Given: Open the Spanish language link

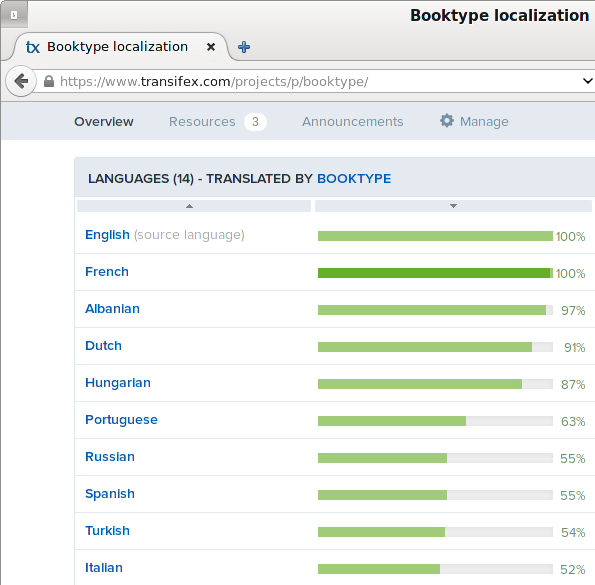Looking at the screenshot, I should click(110, 494).
